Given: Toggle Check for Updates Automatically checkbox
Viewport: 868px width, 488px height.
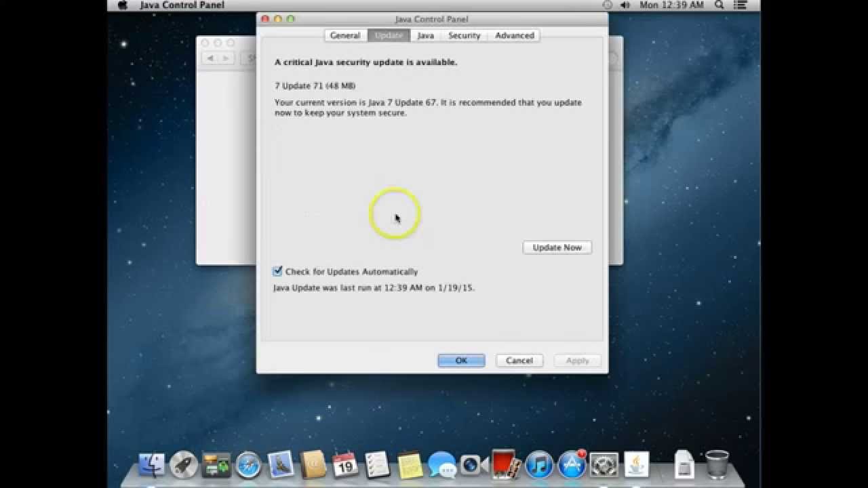Looking at the screenshot, I should 277,271.
